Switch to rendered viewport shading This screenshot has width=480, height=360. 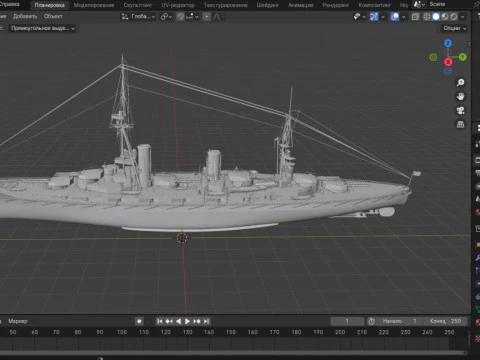click(454, 16)
